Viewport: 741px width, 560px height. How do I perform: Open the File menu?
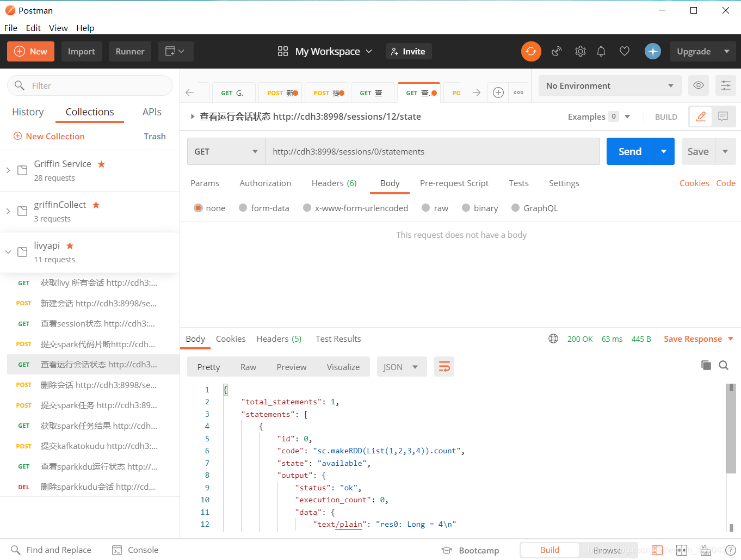tap(11, 28)
